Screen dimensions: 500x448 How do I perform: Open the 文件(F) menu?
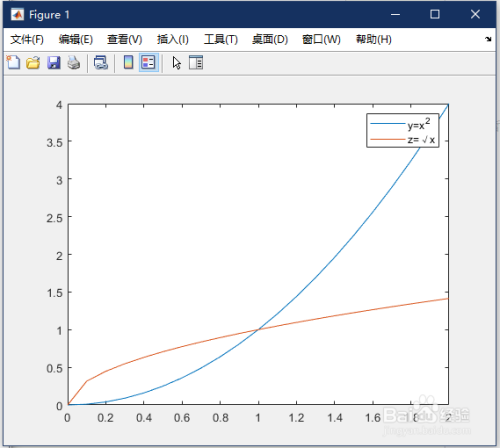[x=27, y=39]
